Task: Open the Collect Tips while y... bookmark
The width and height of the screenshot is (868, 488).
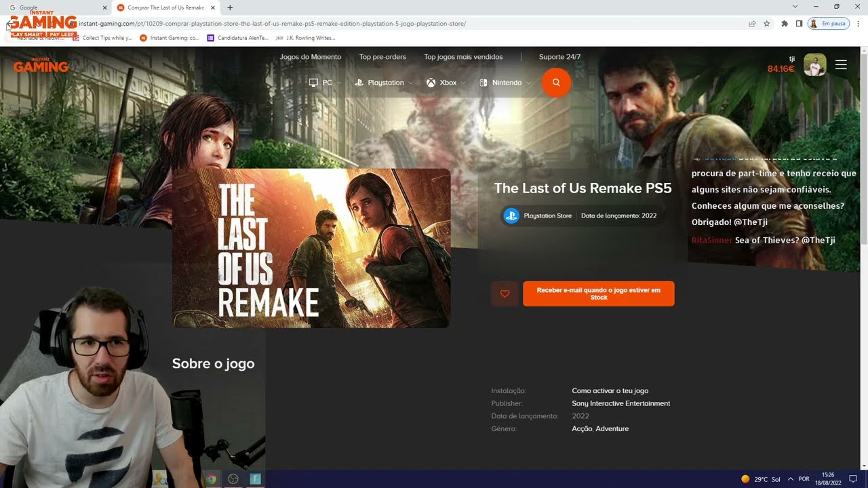Action: tap(102, 38)
